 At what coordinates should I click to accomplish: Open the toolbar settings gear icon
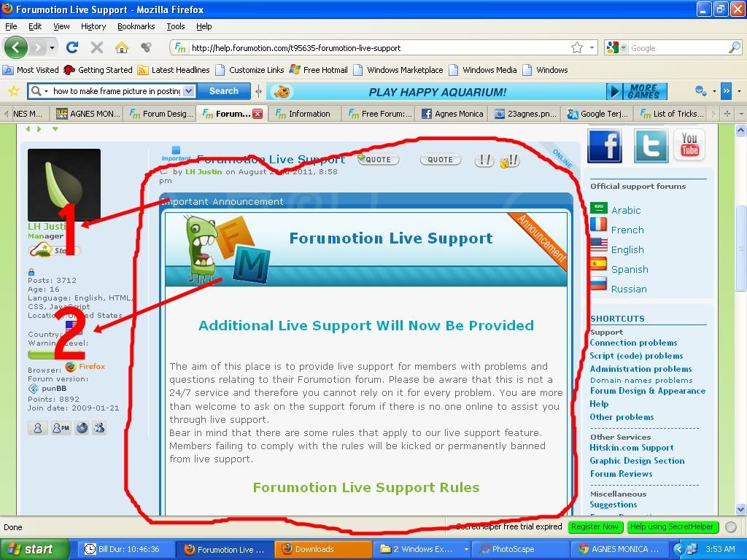tap(700, 90)
